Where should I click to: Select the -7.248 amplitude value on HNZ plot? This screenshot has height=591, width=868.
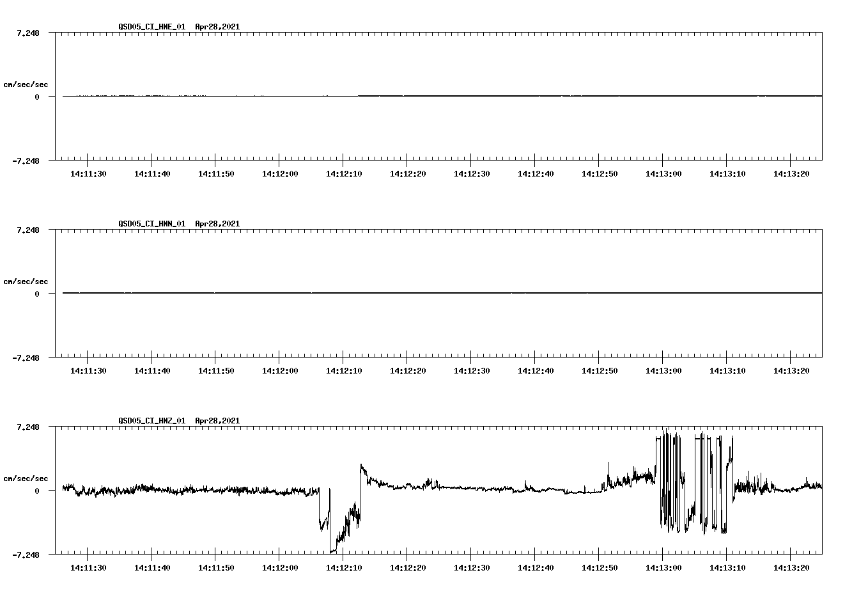(x=26, y=554)
